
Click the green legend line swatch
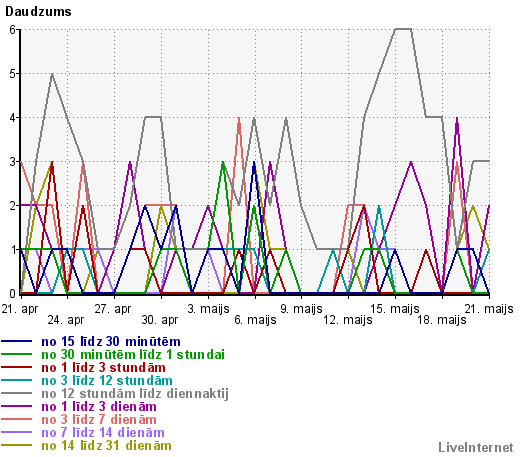coord(17,355)
